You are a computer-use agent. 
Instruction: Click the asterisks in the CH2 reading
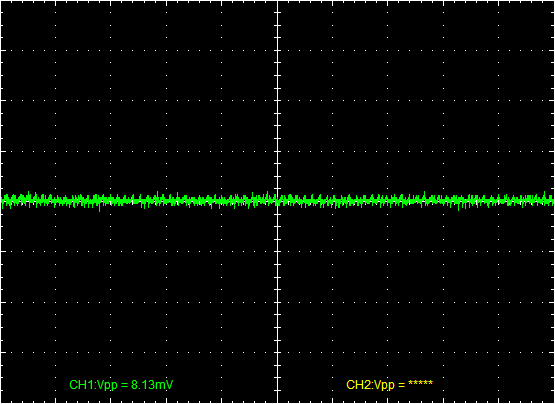[x=420, y=383]
